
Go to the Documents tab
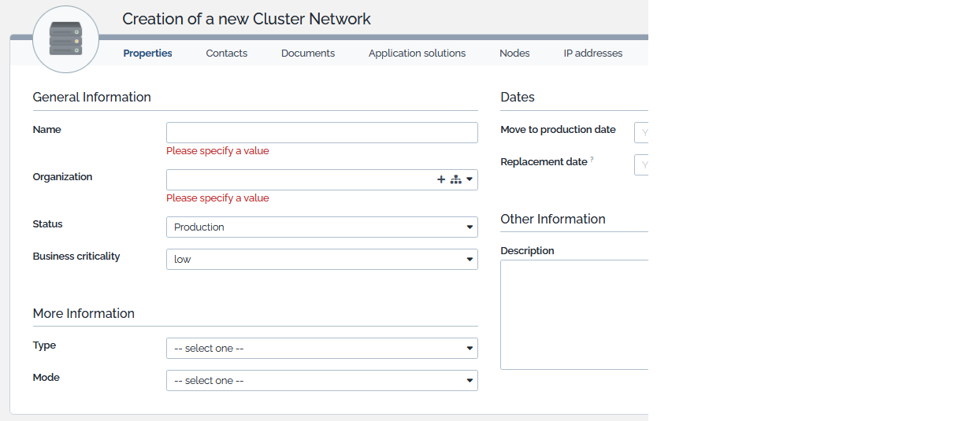click(x=308, y=54)
